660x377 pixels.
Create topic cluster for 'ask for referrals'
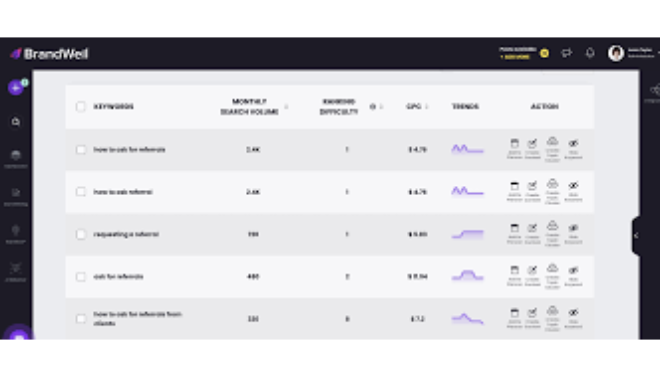552,276
